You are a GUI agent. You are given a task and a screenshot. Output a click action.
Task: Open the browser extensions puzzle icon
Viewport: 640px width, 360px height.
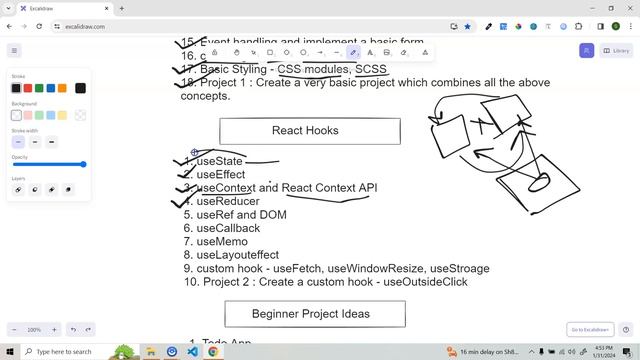coord(578,27)
